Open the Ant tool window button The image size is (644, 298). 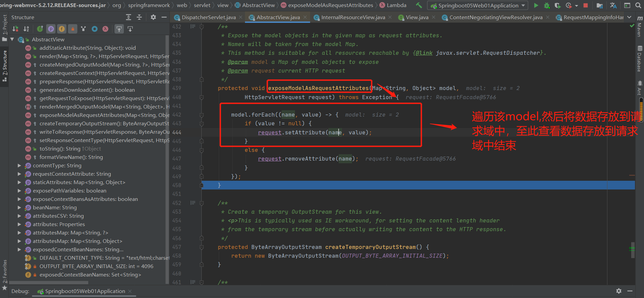[640, 88]
